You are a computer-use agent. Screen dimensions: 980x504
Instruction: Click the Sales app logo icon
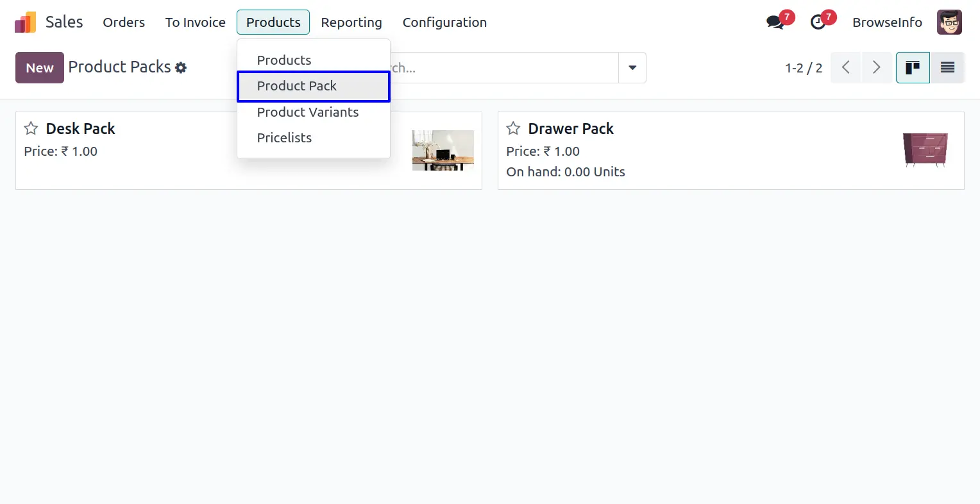coord(26,22)
